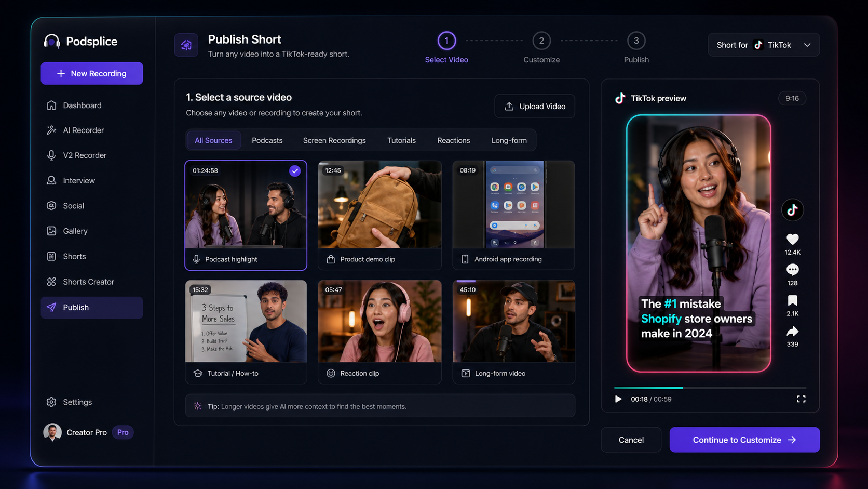Open the Short for TikTok dropdown
The width and height of the screenshot is (868, 489).
point(764,45)
